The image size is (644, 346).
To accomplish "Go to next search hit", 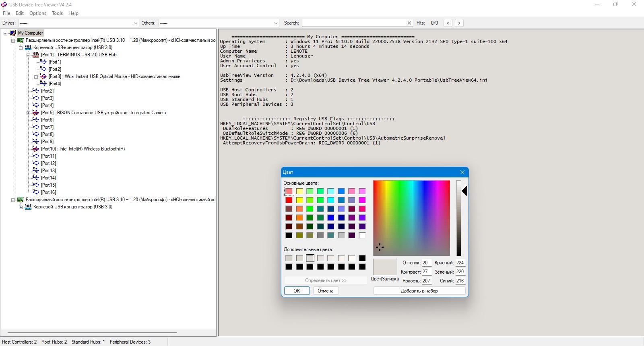I will [x=459, y=23].
